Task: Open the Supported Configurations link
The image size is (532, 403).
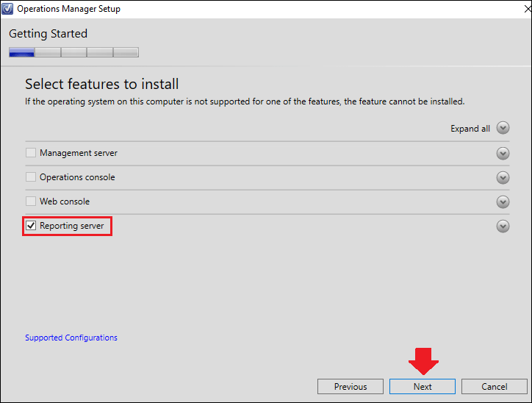Action: point(71,338)
